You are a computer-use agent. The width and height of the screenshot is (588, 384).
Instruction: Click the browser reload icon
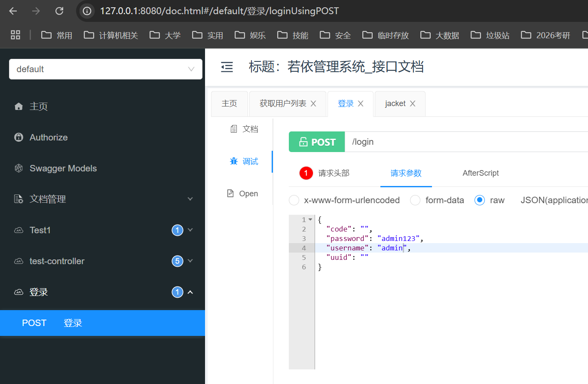coord(59,11)
